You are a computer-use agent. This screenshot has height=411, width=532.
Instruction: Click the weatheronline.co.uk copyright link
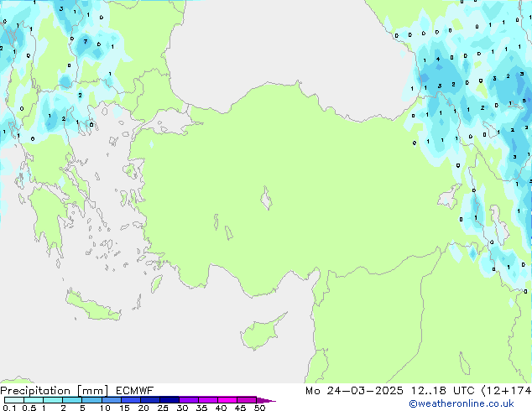click(462, 403)
